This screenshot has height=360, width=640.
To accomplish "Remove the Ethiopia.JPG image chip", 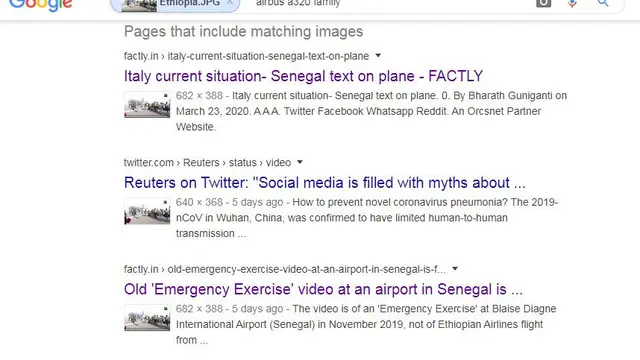I will click(230, 2).
